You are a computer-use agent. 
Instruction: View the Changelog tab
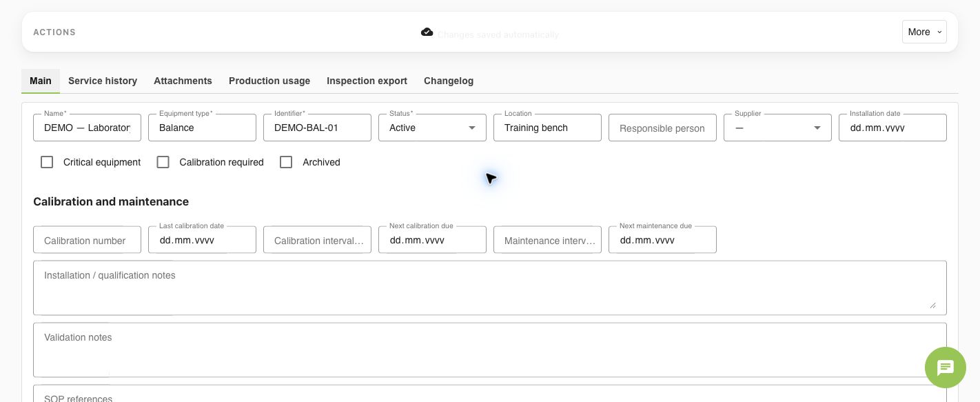[x=449, y=81]
